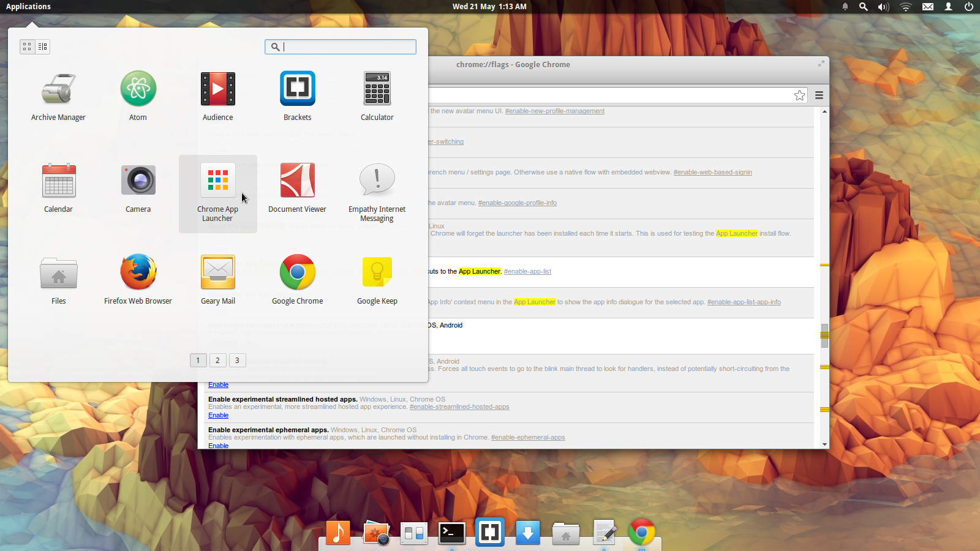980x551 pixels.
Task: Select the Camera application
Action: 138,180
